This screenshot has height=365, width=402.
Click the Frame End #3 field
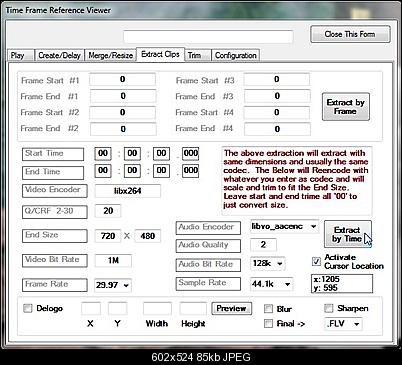tap(277, 96)
